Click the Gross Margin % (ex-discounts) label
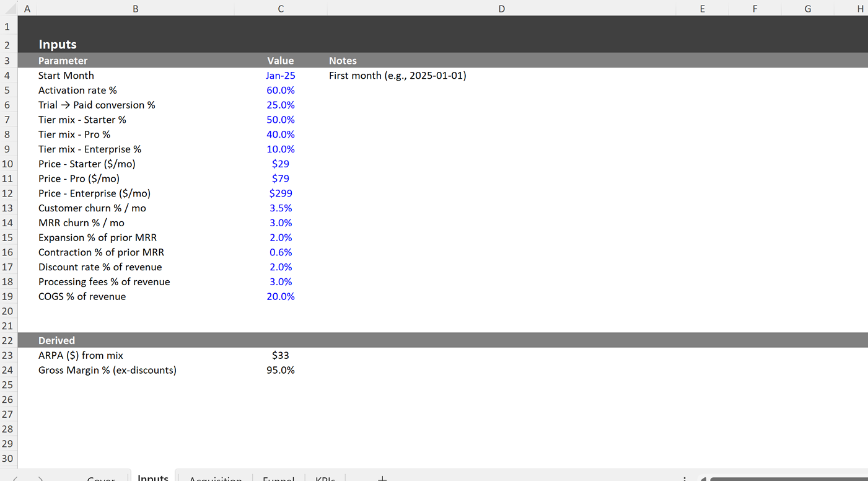The image size is (868, 481). [x=107, y=370]
